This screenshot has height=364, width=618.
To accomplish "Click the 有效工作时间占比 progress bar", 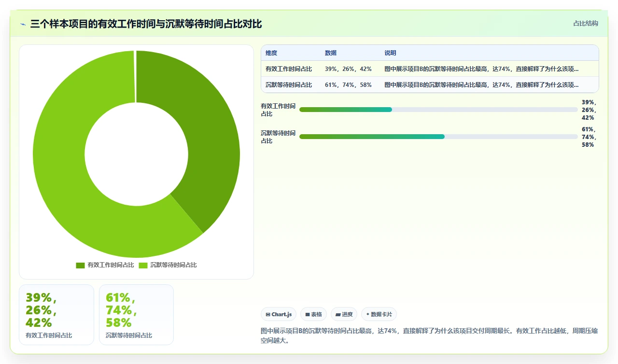I will click(438, 110).
